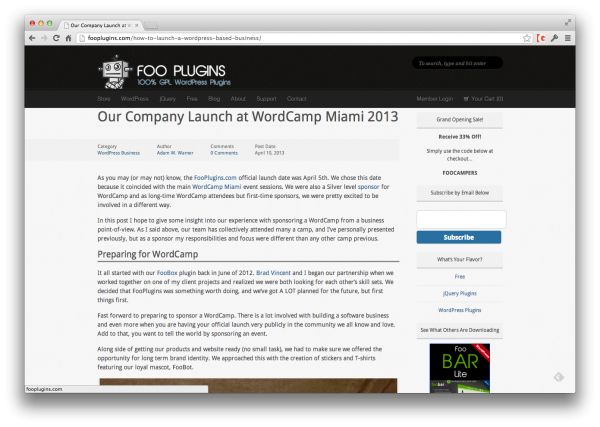Click the scroll-to-top diamond icon
The image size is (600, 427).
coord(559,377)
